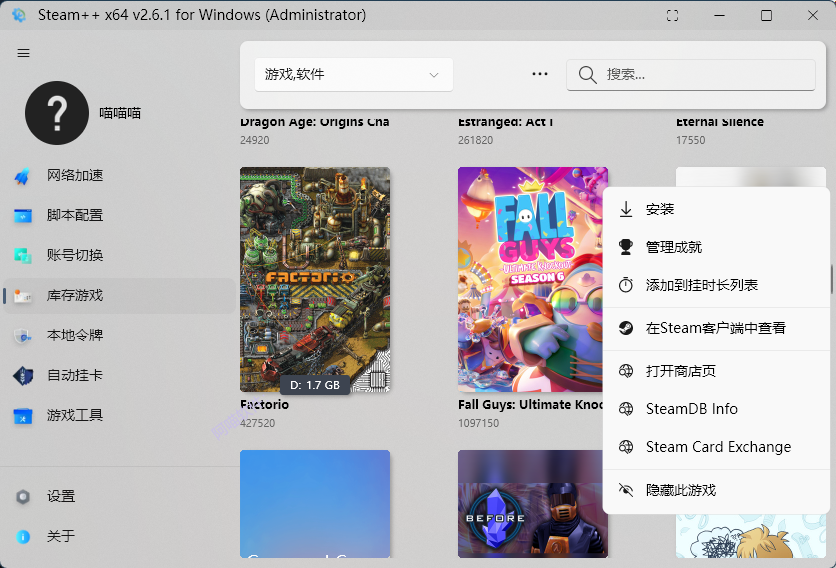The height and width of the screenshot is (568, 836).
Task: Click the Fall Guys: Ultimate Knockout title
Action: (530, 405)
